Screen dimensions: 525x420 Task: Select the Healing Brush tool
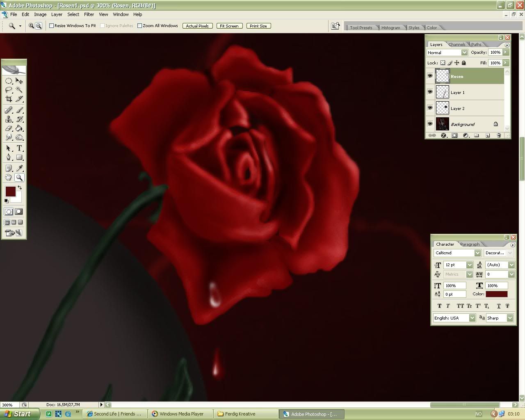coord(9,110)
